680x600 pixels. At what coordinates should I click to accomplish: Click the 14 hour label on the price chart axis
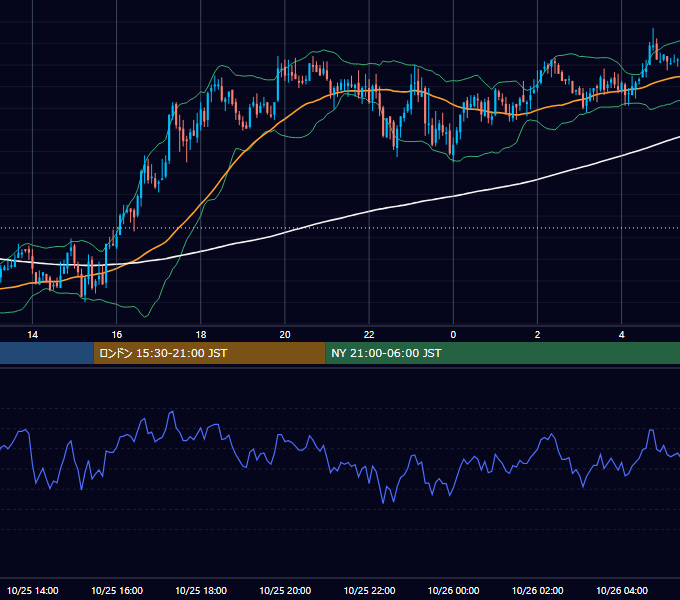tap(33, 335)
